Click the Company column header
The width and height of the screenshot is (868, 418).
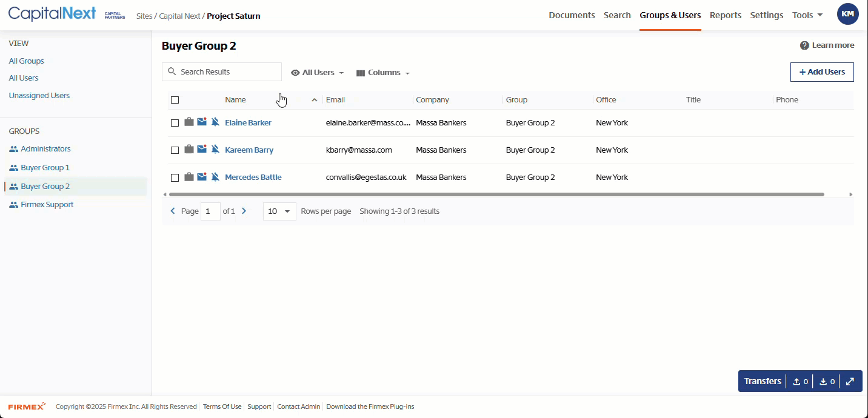click(x=432, y=100)
